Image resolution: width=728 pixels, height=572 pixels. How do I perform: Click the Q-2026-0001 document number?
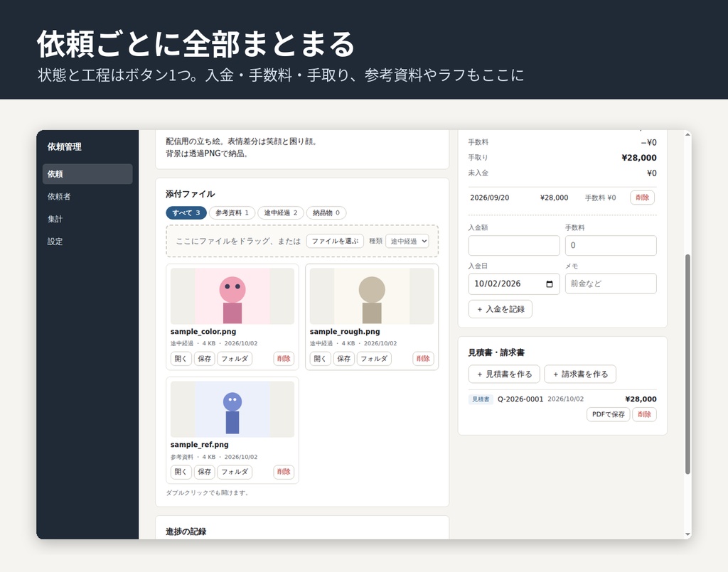point(520,399)
